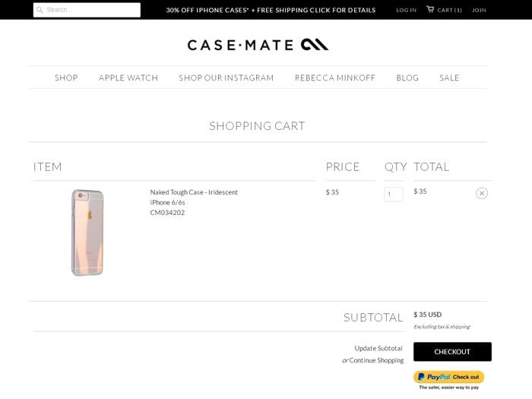This screenshot has width=532, height=399.
Task: Click the Join link
Action: pyautogui.click(x=479, y=10)
